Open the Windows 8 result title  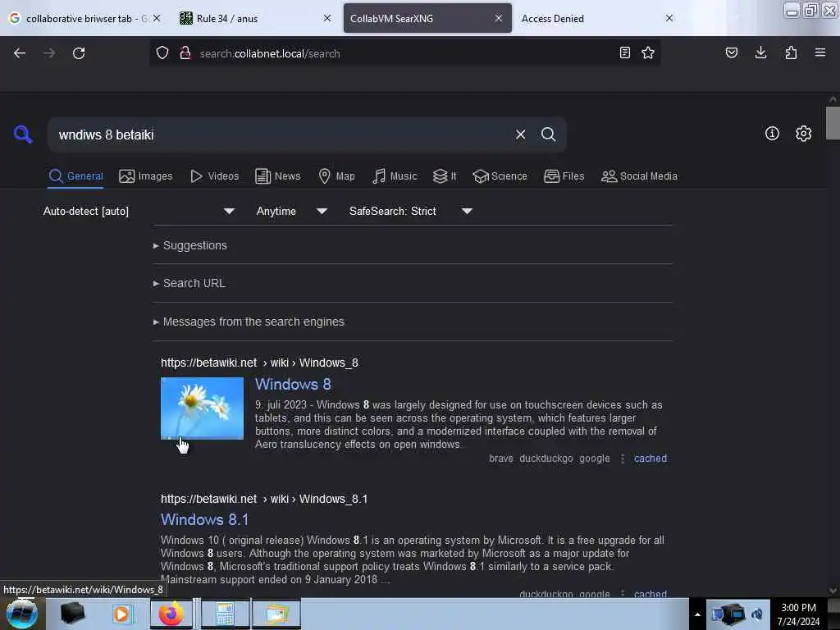[x=293, y=384]
